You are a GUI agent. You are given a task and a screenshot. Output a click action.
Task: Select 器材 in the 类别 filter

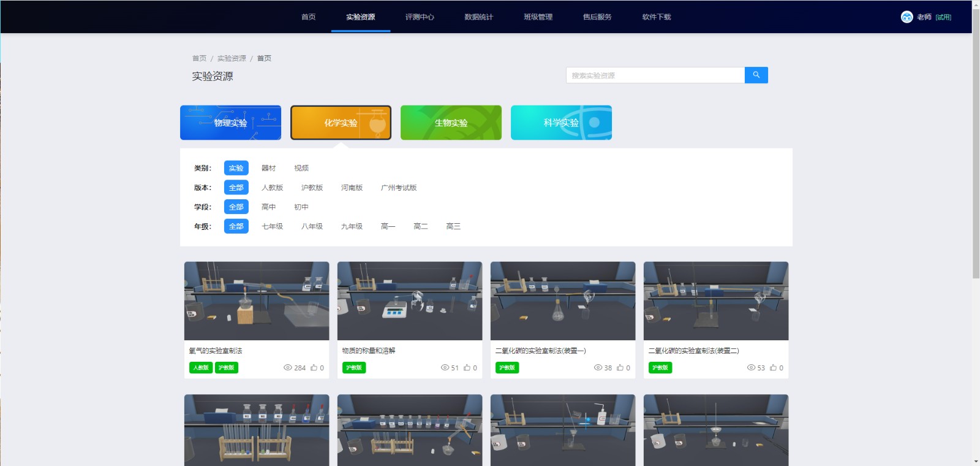point(268,168)
